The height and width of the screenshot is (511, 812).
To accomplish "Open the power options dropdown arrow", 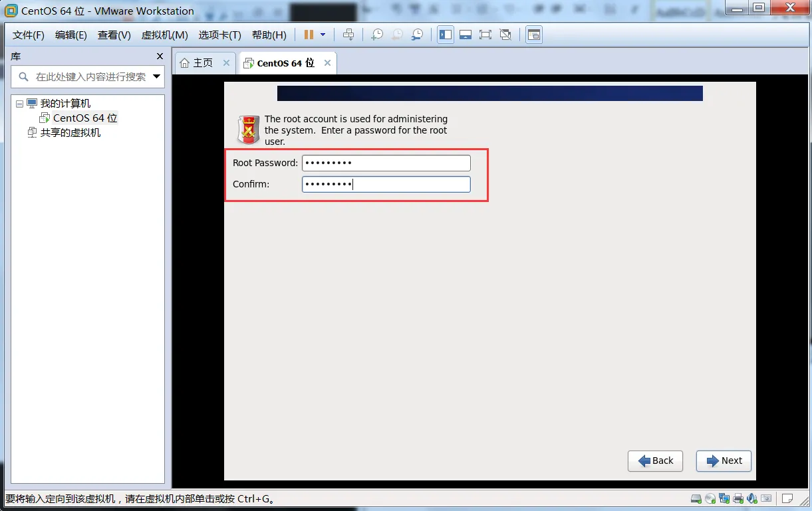I will [x=323, y=35].
